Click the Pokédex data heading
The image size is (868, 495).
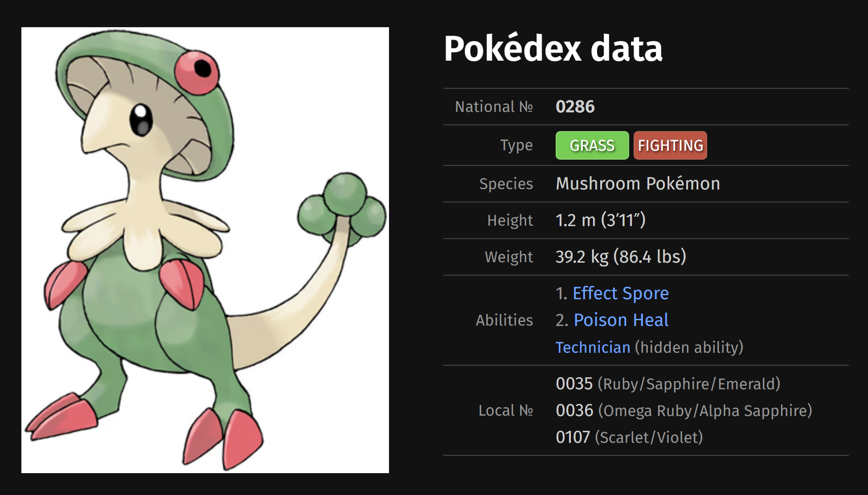(553, 48)
